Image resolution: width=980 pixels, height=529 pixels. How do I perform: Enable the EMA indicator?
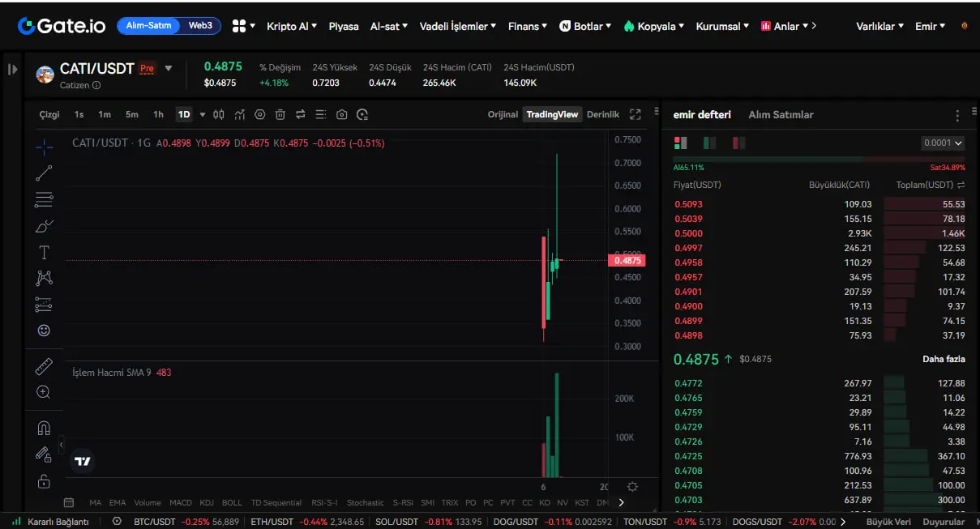118,502
